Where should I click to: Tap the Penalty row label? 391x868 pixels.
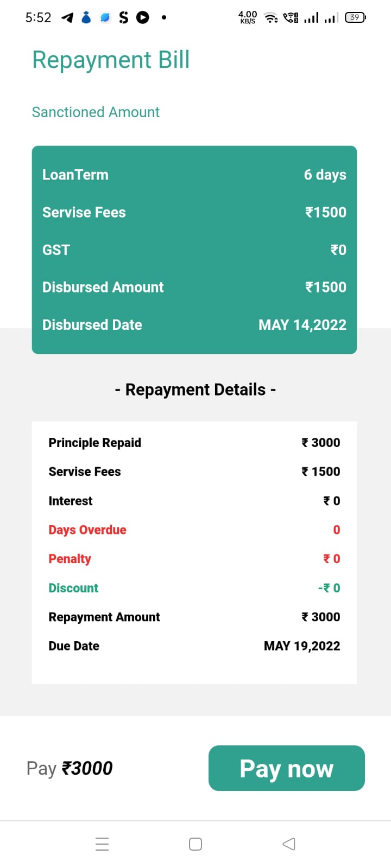pyautogui.click(x=70, y=559)
